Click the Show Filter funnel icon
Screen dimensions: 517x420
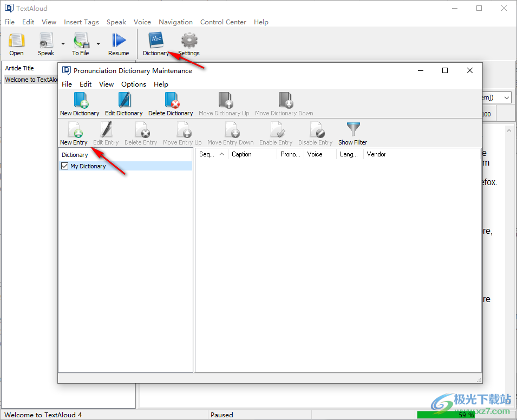pyautogui.click(x=353, y=129)
